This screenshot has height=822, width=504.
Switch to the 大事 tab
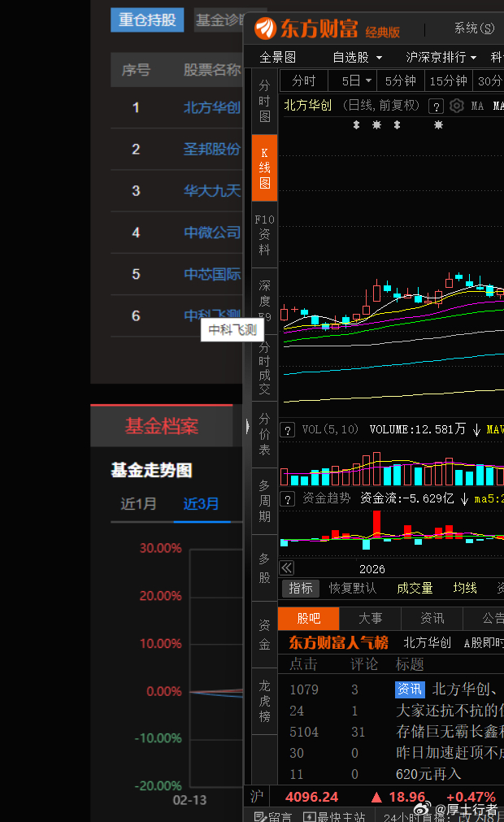[x=371, y=619]
